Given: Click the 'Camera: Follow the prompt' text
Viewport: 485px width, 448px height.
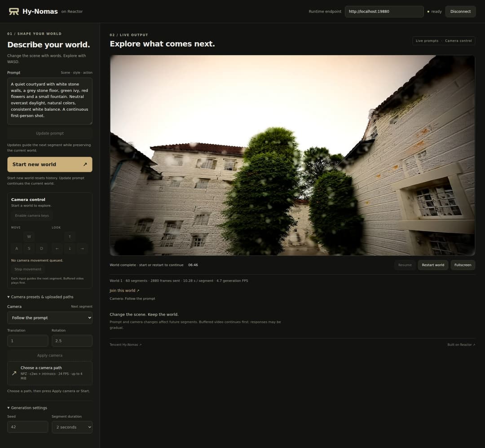Looking at the screenshot, I should click(132, 299).
